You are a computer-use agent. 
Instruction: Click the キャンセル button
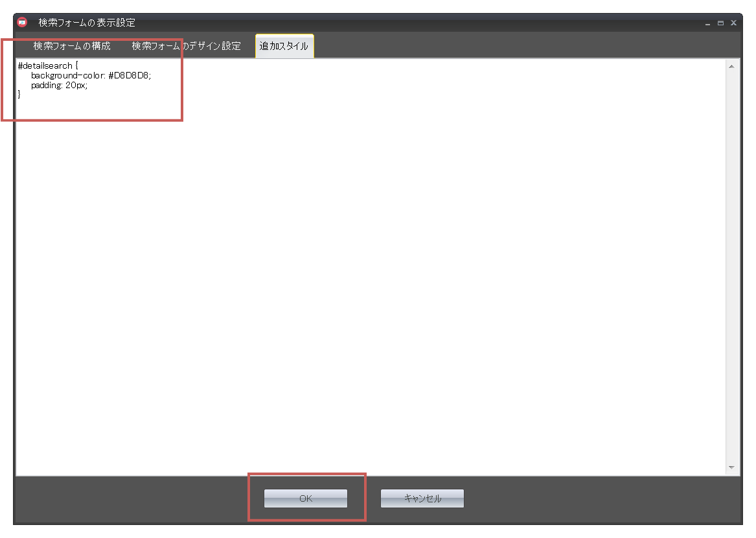click(x=422, y=498)
